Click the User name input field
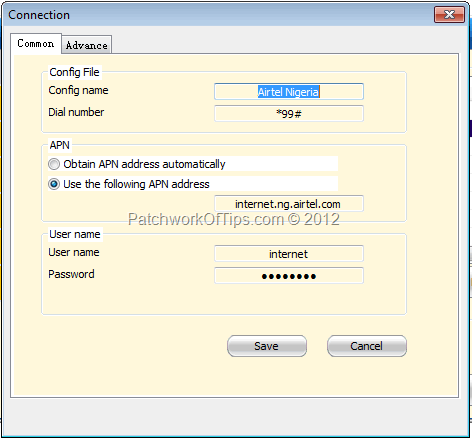472x440 pixels. pyautogui.click(x=289, y=254)
